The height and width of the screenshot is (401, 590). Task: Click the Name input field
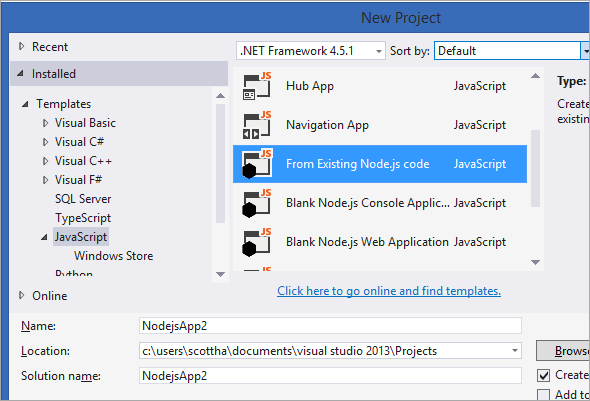[330, 325]
